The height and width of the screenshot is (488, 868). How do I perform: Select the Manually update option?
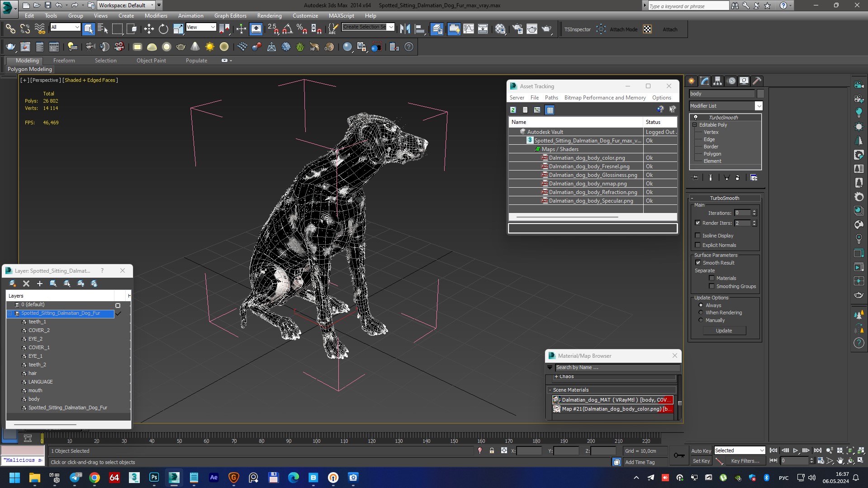tap(701, 320)
